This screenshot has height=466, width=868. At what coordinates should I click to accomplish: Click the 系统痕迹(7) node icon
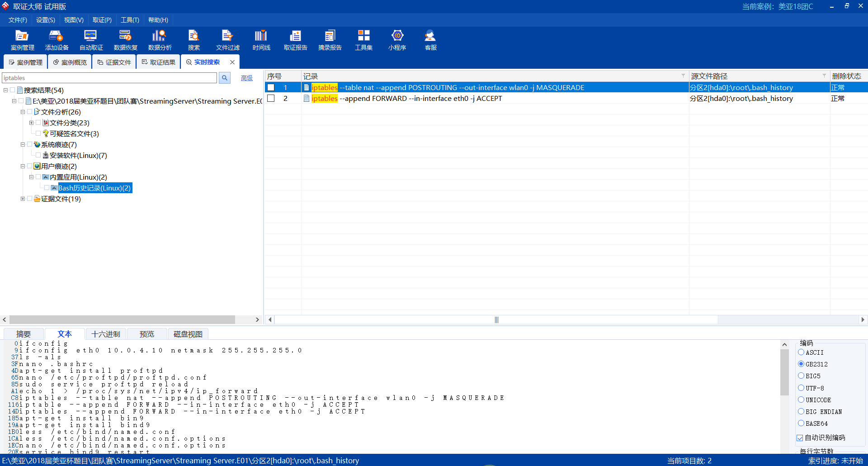coord(37,144)
